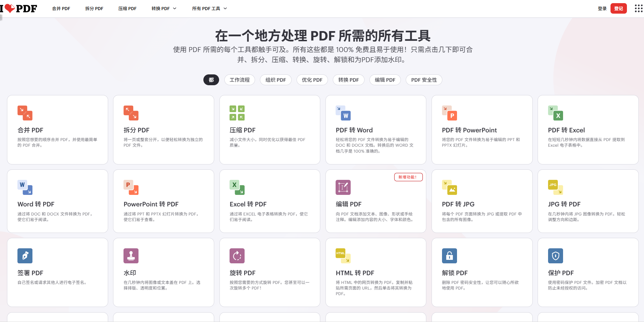Click the 旋转 PDF rotate icon
Image resolution: width=644 pixels, height=322 pixels.
pyautogui.click(x=237, y=256)
